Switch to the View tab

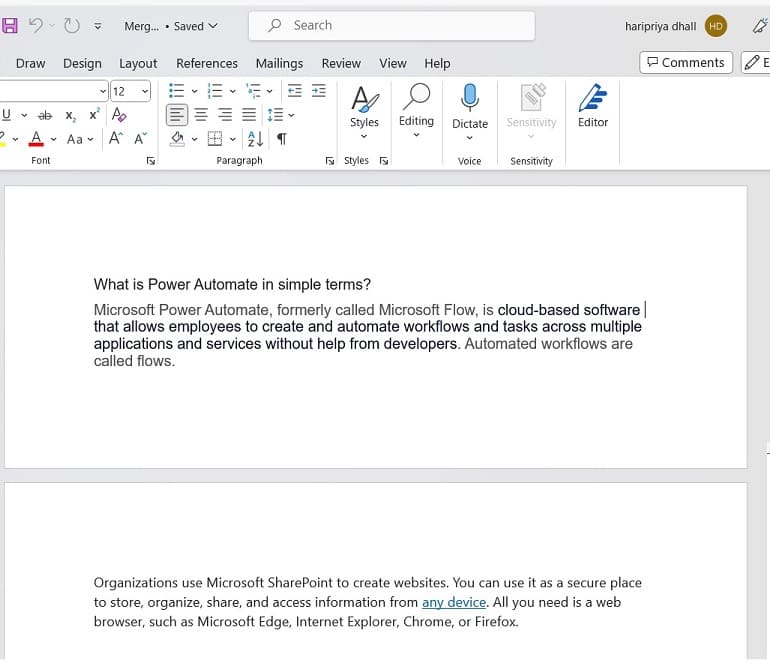point(392,63)
